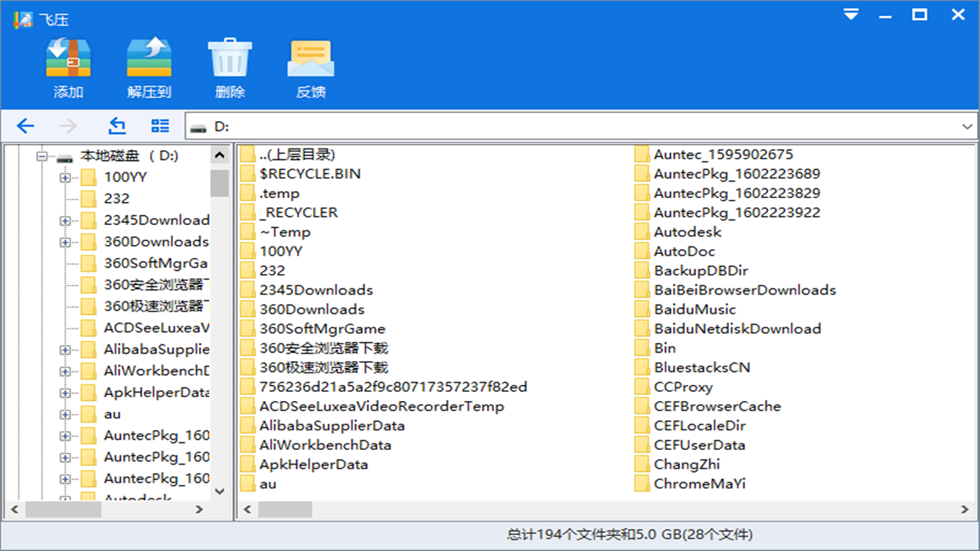The width and height of the screenshot is (980, 551).
Task: Click the up-one-level folder icon
Action: pos(116,125)
